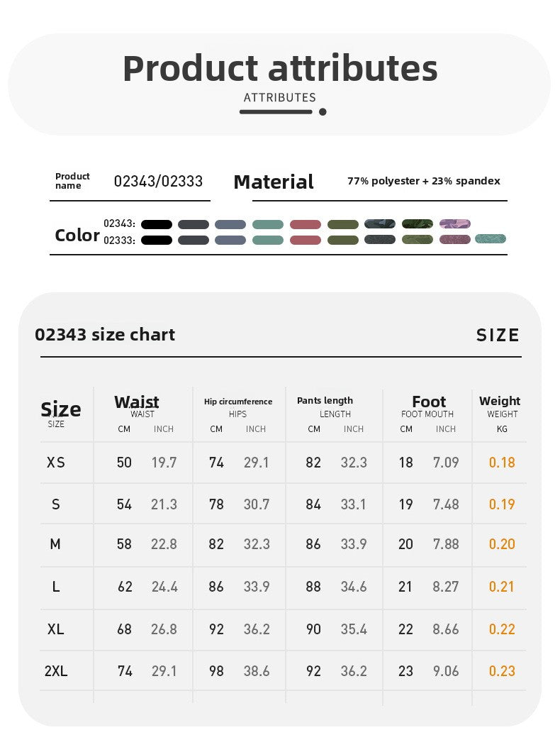Select the black color swatch for 02343
Image resolution: width=560 pixels, height=735 pixels.
point(157,224)
